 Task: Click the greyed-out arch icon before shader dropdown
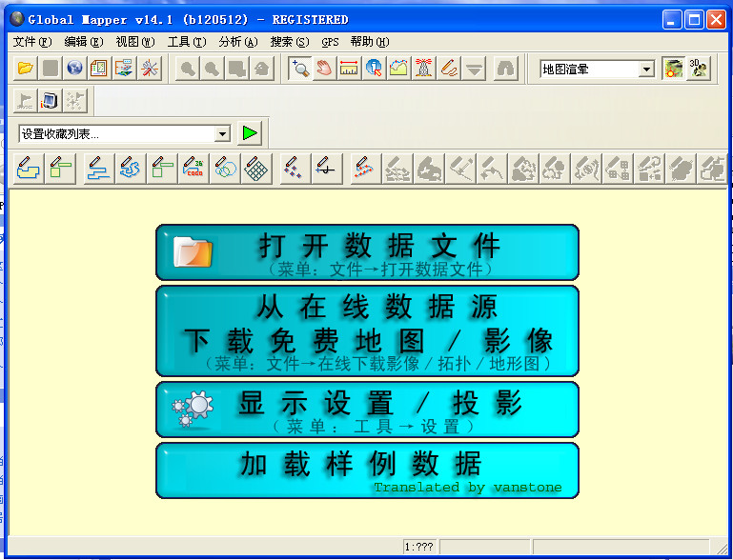tap(506, 69)
